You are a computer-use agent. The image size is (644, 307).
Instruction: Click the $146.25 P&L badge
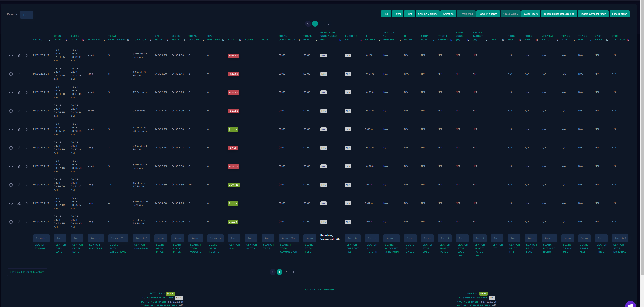pyautogui.click(x=233, y=185)
